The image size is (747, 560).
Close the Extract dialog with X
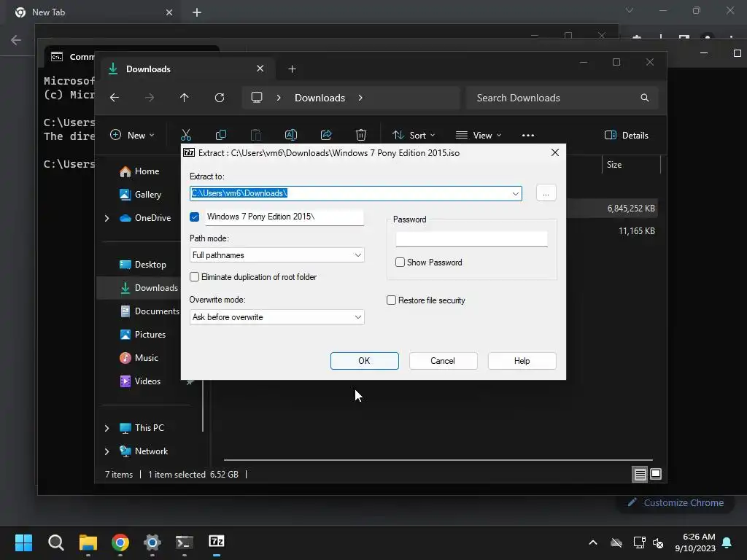555,152
